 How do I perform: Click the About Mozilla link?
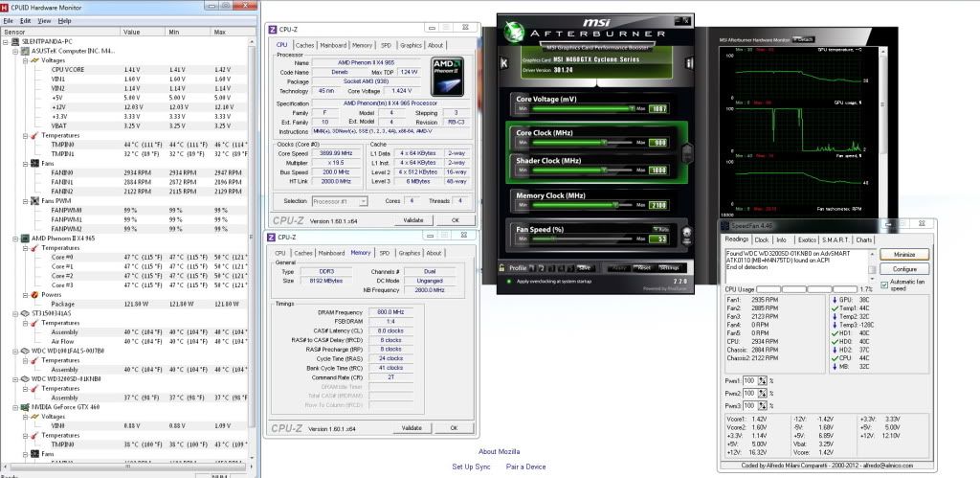point(499,452)
